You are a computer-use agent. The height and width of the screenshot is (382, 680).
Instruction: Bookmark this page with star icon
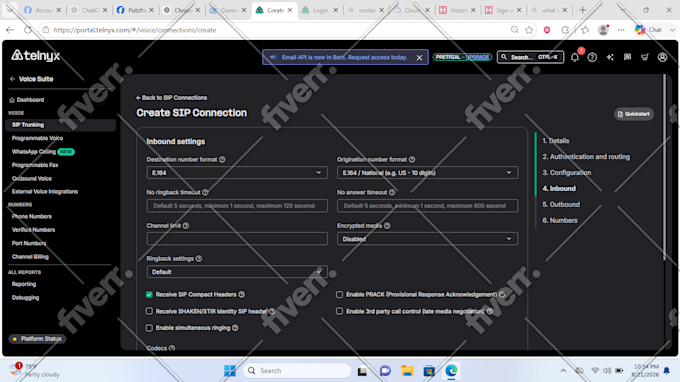529,30
